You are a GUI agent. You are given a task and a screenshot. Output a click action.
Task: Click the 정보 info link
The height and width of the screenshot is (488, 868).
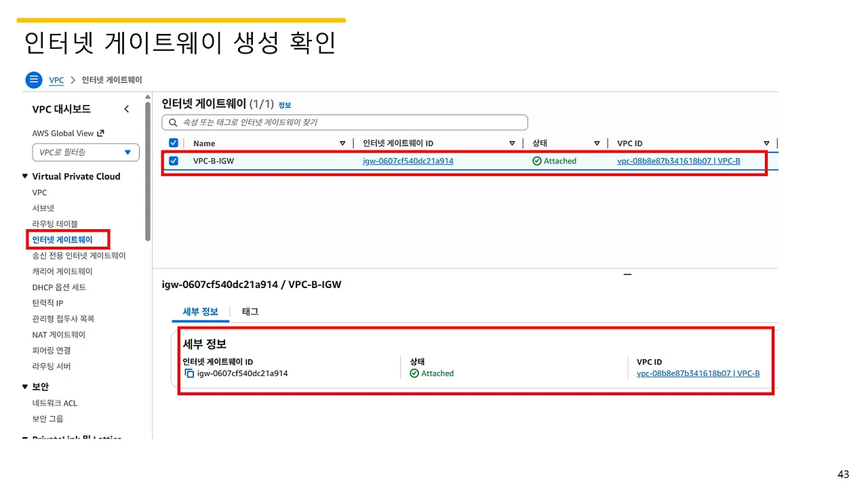(x=285, y=105)
